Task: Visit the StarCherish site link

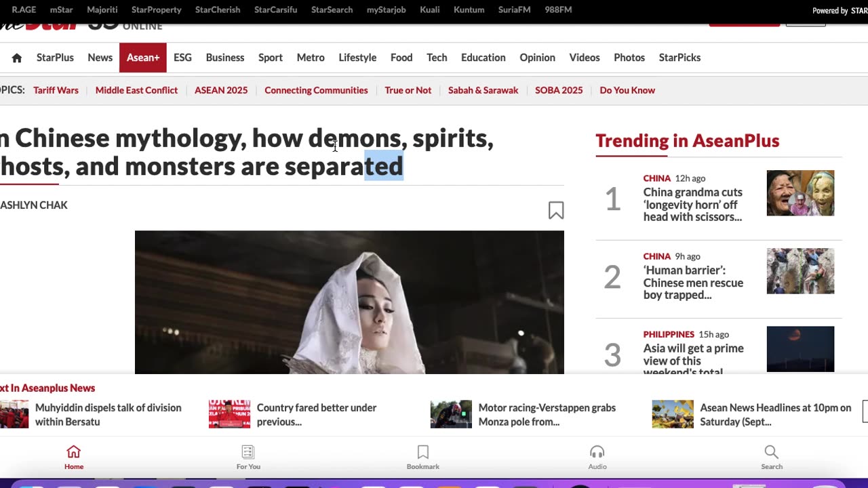Action: pos(218,10)
